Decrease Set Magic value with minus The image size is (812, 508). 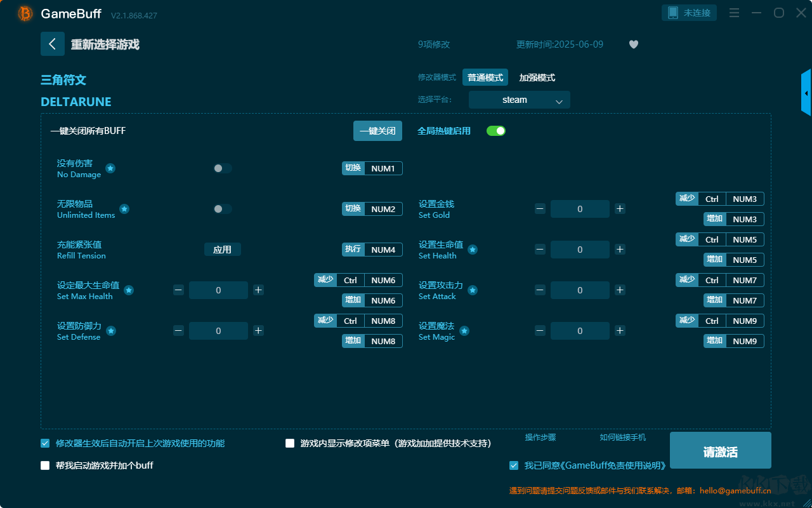pyautogui.click(x=540, y=331)
